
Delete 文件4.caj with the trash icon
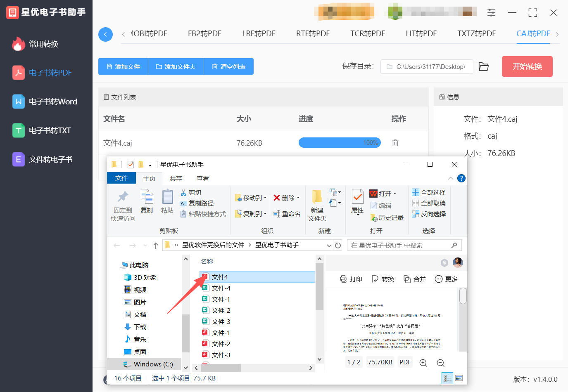395,143
